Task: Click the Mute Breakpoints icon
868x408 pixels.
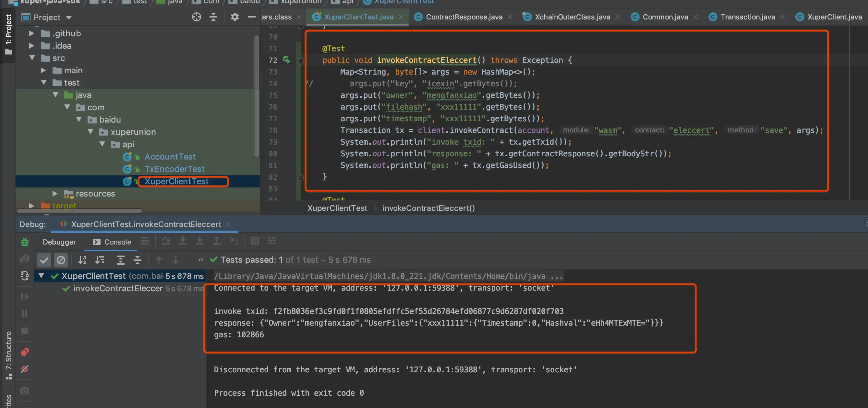Action: 25,369
